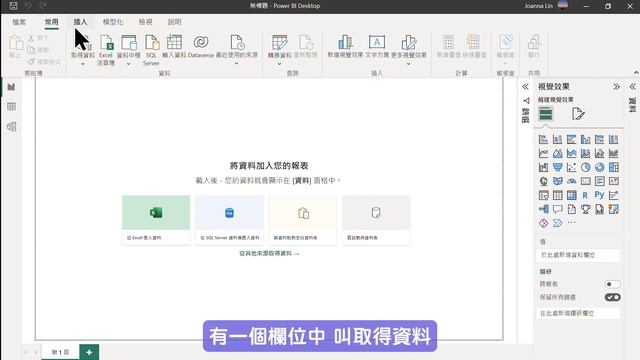Click get data from another source link
Image resolution: width=640 pixels, height=360 pixels.
click(x=269, y=253)
